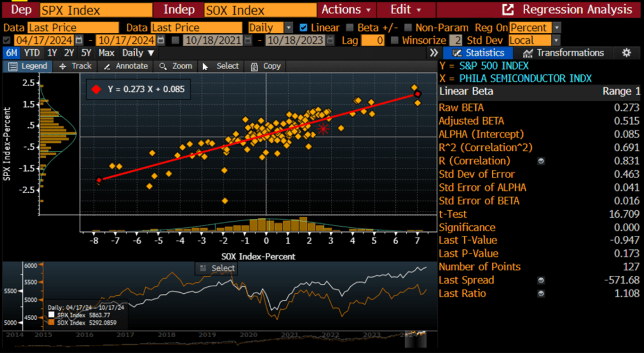Click the R^2 (Correlation^2) row
The height and width of the screenshot is (353, 644).
point(539,148)
